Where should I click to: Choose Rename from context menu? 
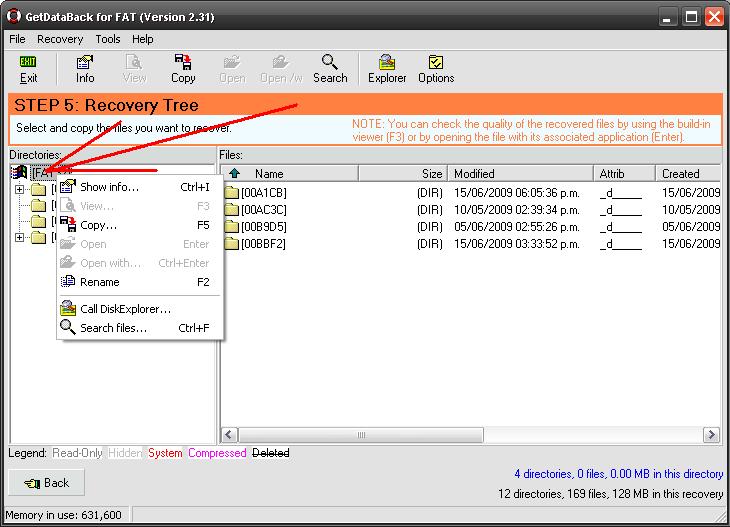tap(139, 282)
